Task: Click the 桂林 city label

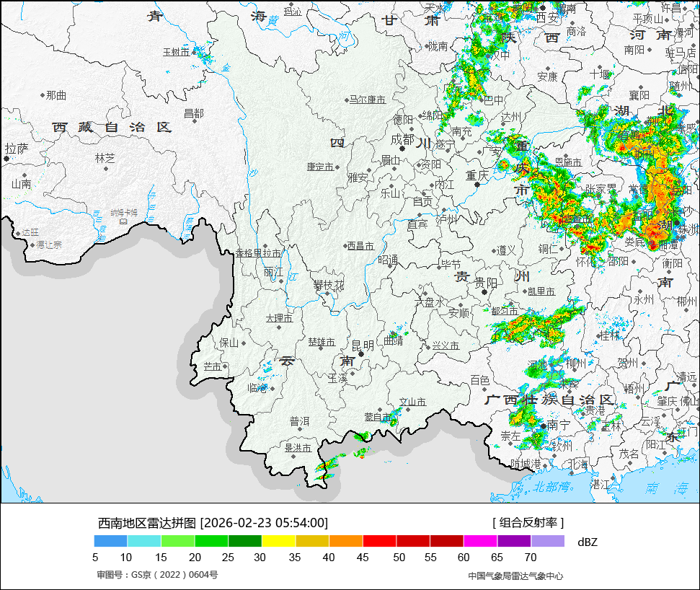Action: pyautogui.click(x=610, y=335)
